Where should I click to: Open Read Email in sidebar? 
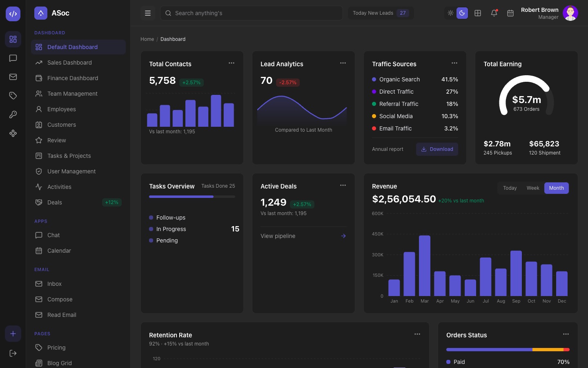pos(78,315)
